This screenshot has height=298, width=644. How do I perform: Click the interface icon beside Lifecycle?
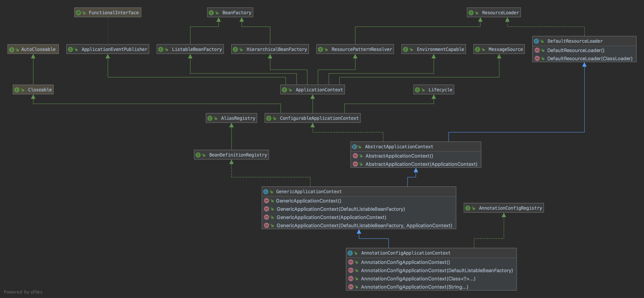coord(417,90)
